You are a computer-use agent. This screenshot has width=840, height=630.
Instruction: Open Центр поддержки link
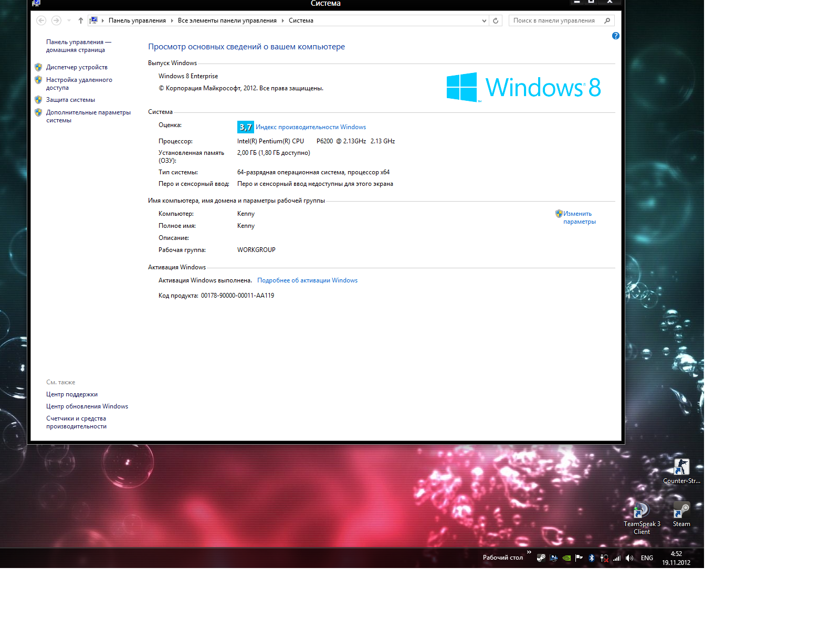(x=72, y=394)
